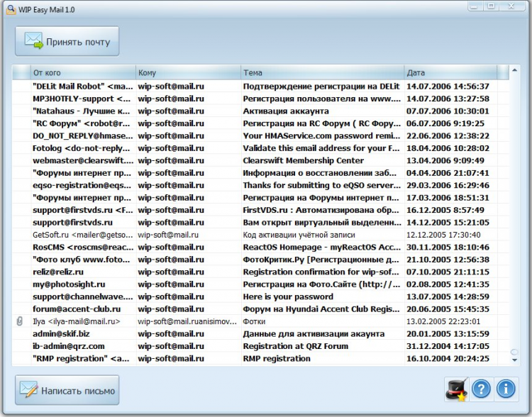Click the date 12.12.2005 17:30:40
The image size is (532, 417).
coord(443,235)
